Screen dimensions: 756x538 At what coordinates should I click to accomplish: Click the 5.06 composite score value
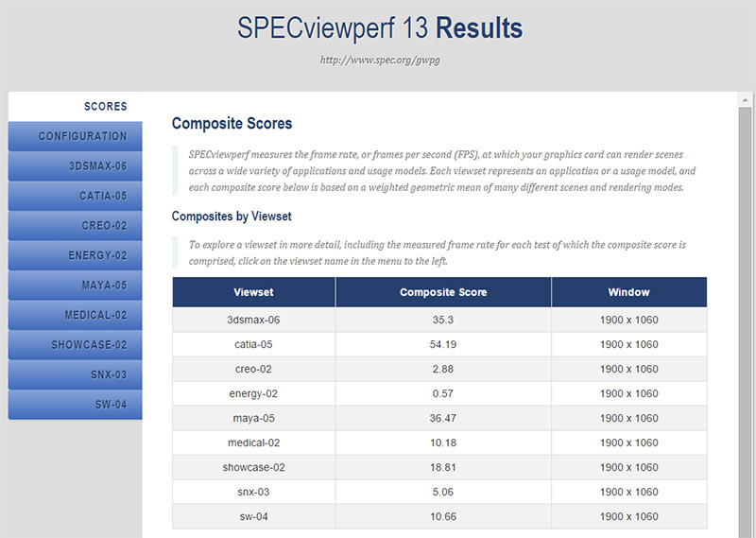tap(443, 493)
